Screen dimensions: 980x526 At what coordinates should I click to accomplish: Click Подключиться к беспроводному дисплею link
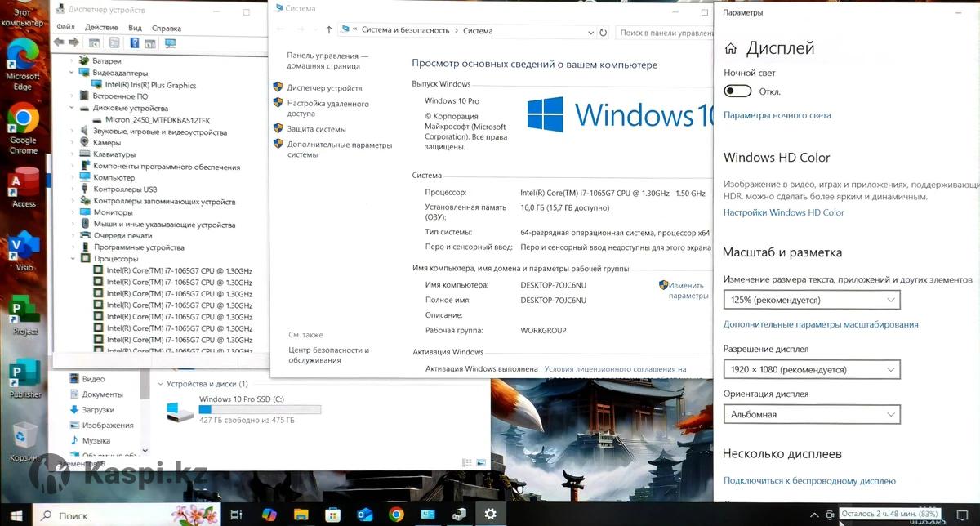(x=810, y=481)
